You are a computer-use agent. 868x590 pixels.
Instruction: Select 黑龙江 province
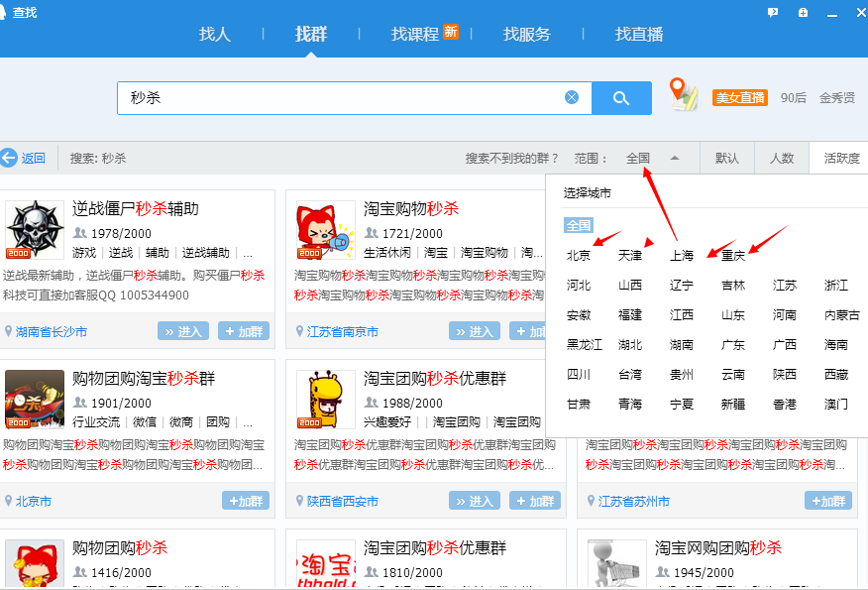pos(584,345)
